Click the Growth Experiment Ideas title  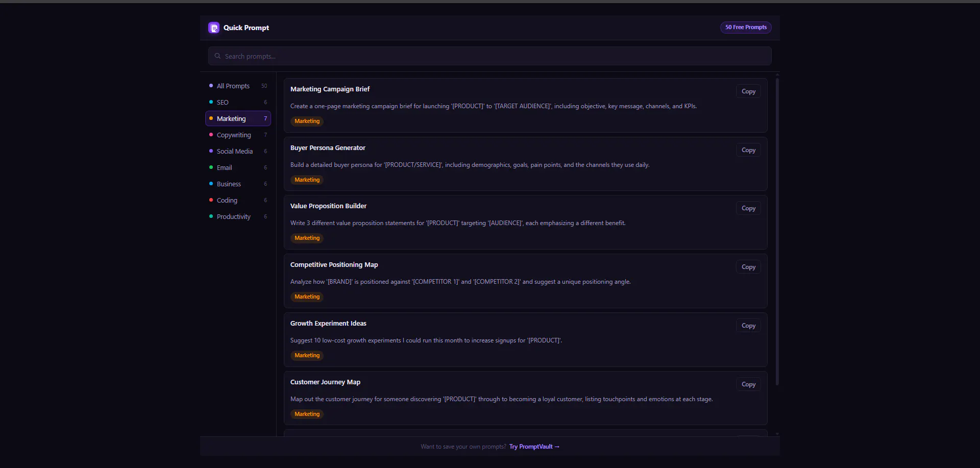328,323
